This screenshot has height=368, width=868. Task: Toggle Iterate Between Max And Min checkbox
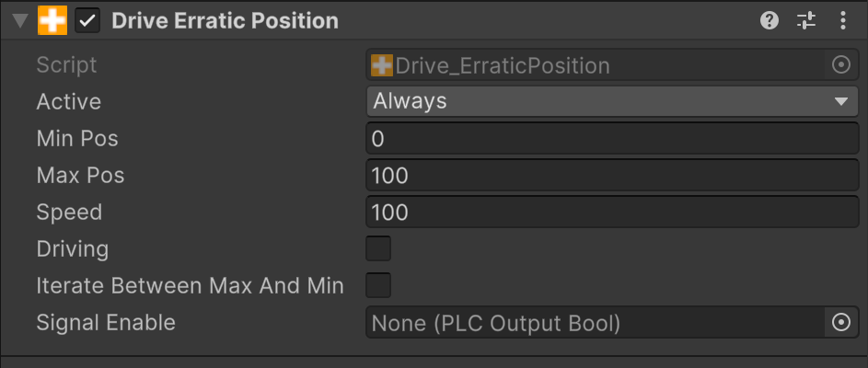(x=378, y=286)
